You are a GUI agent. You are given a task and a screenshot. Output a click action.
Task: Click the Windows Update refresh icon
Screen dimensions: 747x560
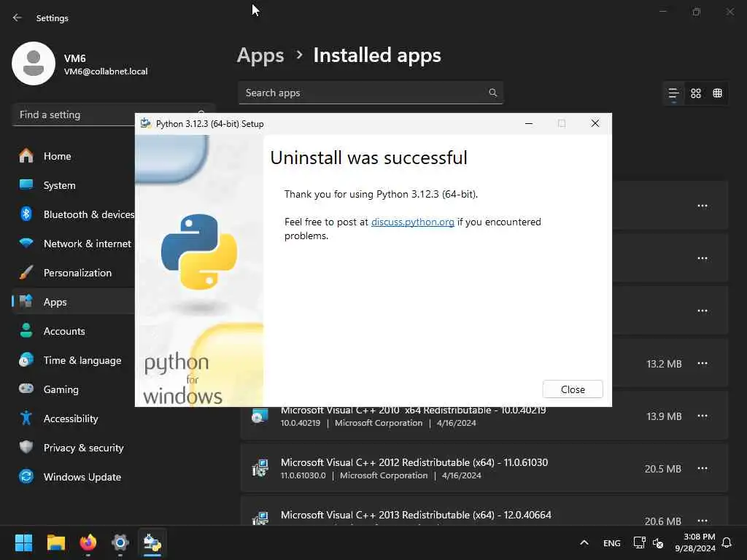point(26,476)
